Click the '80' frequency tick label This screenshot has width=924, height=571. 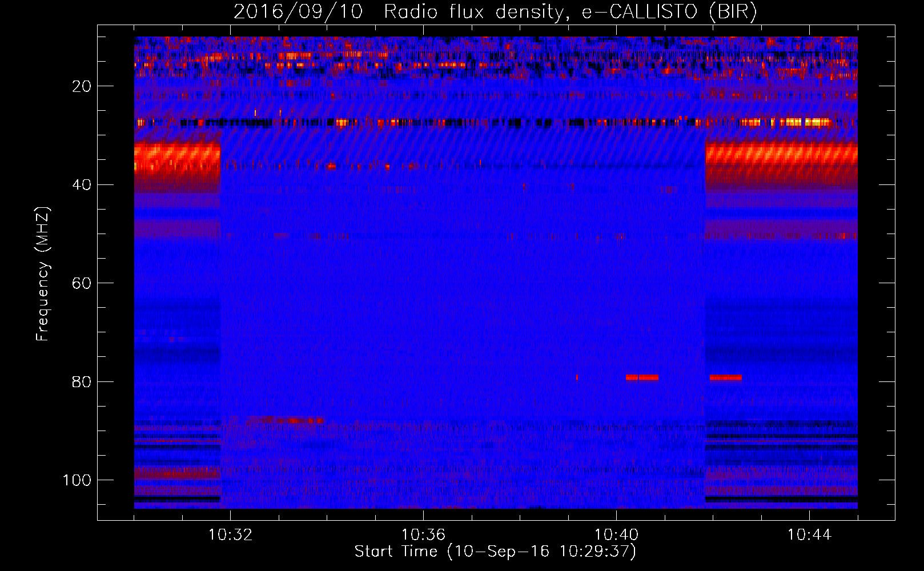[82, 382]
